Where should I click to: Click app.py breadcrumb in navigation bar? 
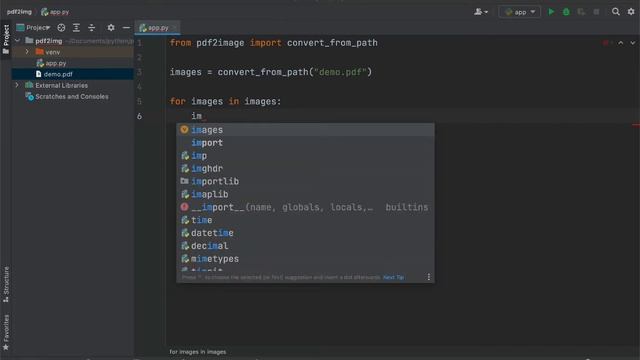tap(56, 12)
